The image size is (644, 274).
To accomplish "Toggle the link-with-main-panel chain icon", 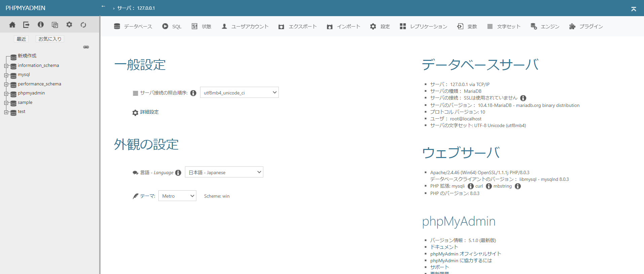I will [86, 47].
